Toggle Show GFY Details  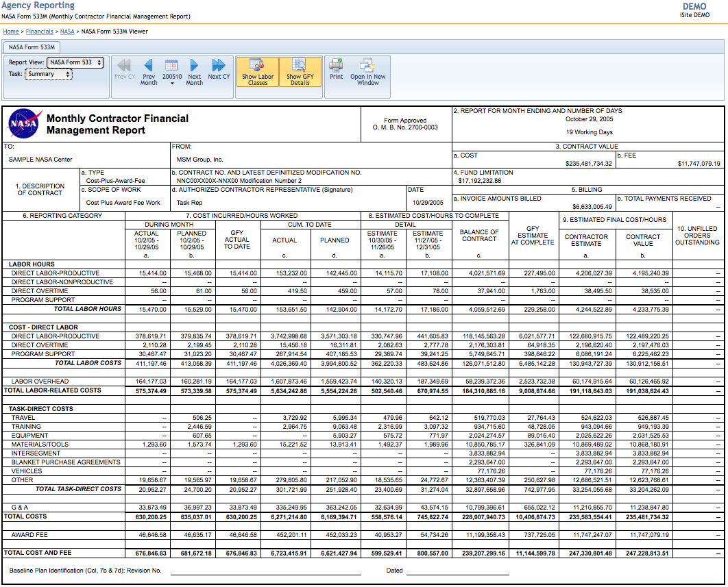pyautogui.click(x=300, y=72)
